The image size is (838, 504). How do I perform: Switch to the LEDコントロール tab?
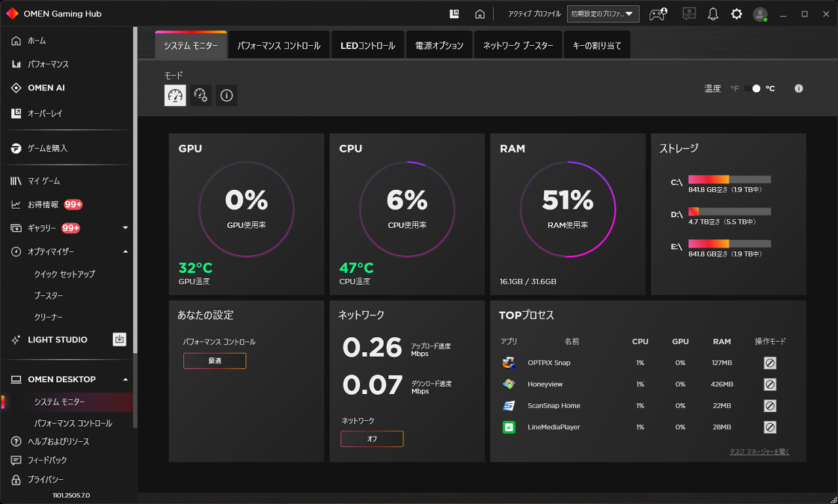(367, 46)
